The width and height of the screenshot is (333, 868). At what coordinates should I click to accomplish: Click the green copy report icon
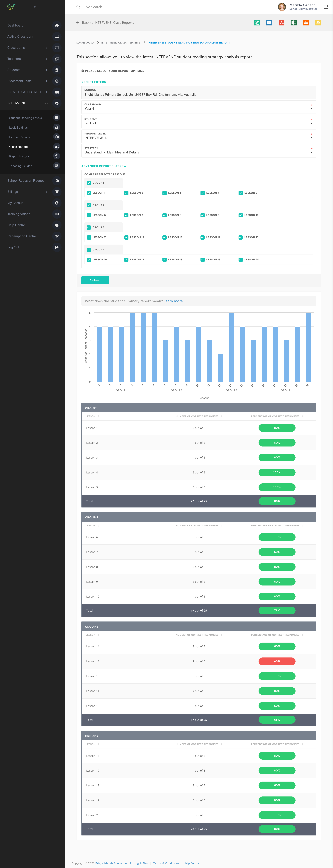257,23
